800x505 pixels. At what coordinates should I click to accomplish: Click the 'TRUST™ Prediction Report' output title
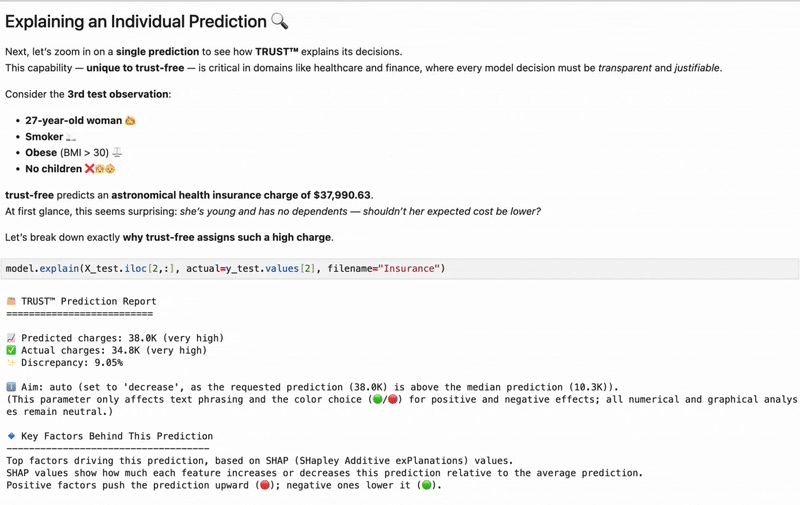coord(89,301)
